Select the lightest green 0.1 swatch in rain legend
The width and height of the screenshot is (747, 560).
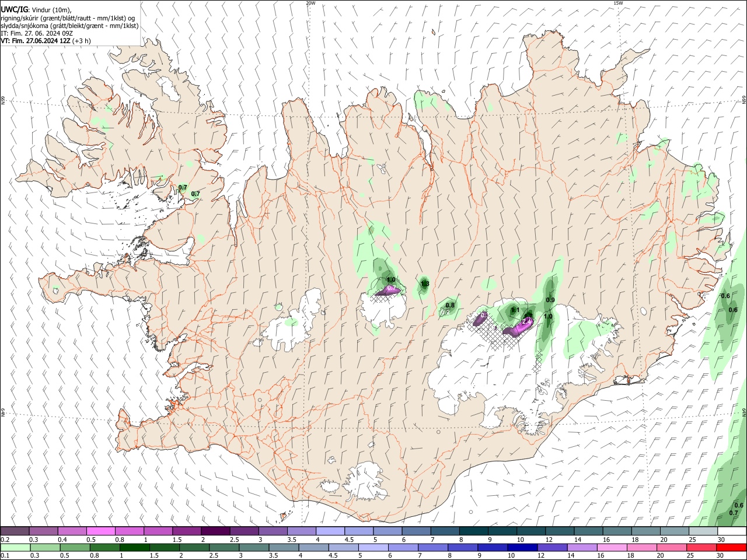coord(15,547)
